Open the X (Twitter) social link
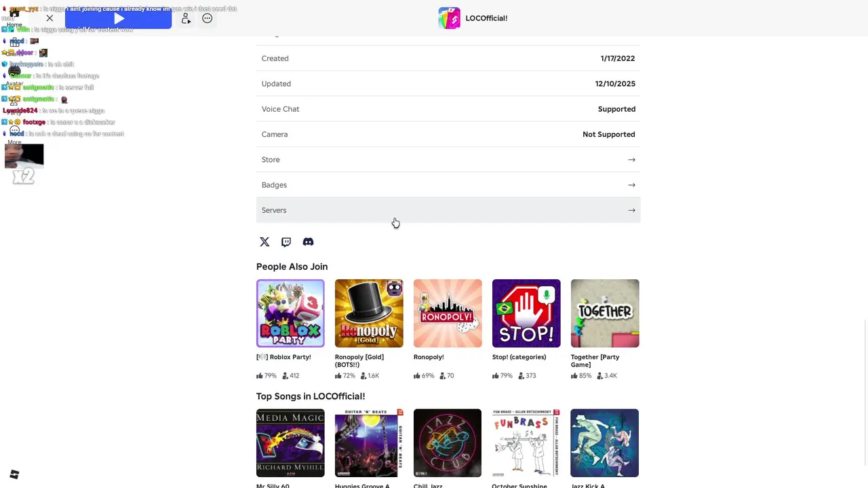The image size is (868, 488). (x=264, y=242)
